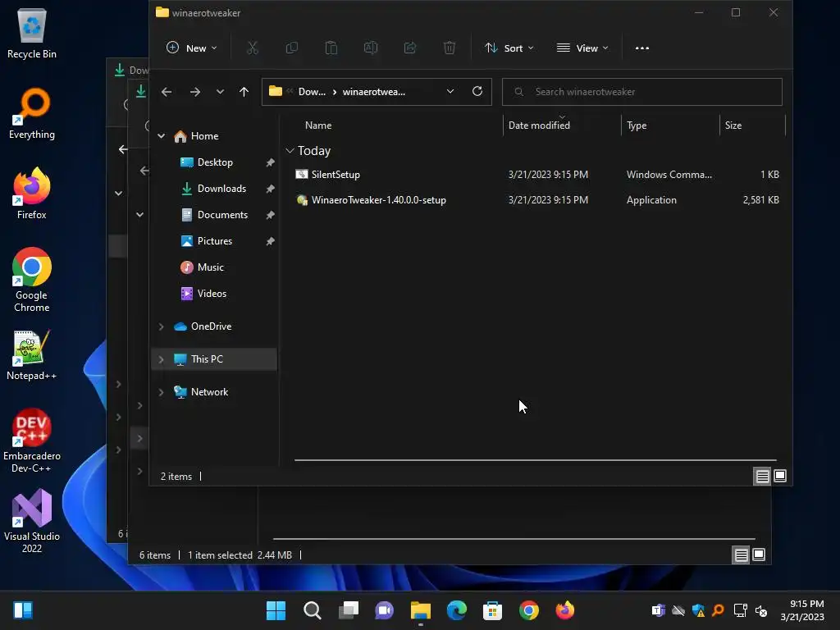The image size is (840, 630).
Task: Click winaerotwea... breadcrumb segment
Action: [x=374, y=92]
